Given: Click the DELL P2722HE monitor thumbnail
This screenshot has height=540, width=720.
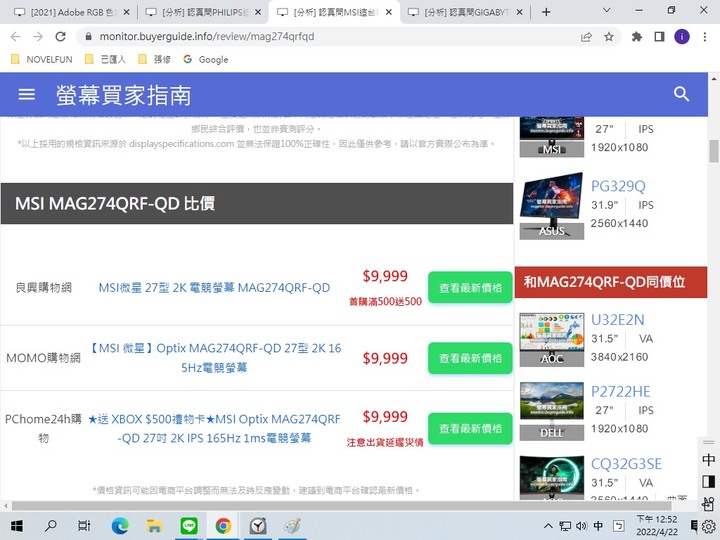Looking at the screenshot, I should 551,411.
